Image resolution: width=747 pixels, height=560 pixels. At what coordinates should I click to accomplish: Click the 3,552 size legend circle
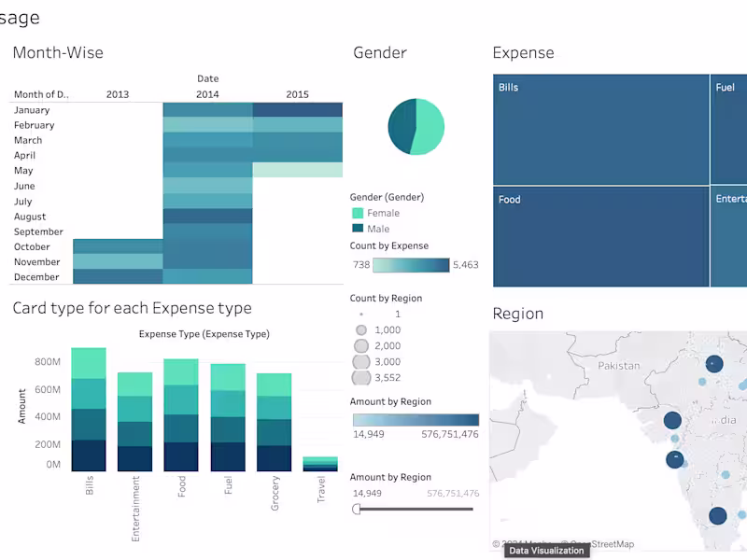pyautogui.click(x=361, y=378)
